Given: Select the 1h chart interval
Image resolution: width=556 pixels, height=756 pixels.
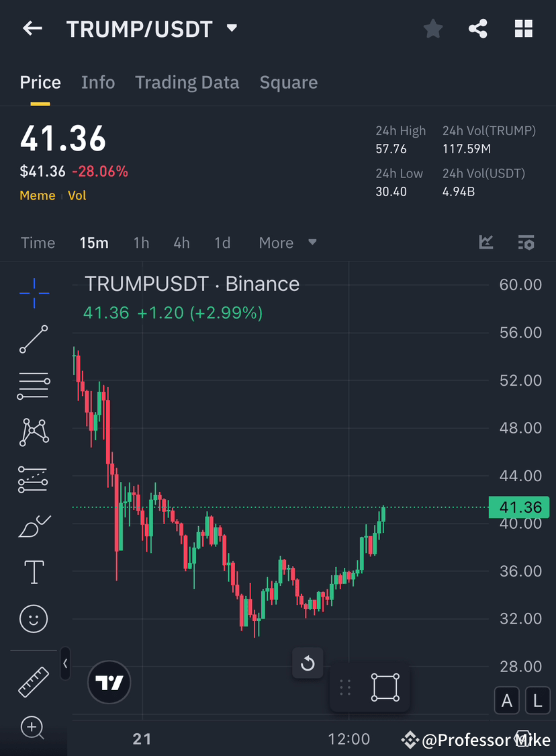Looking at the screenshot, I should (x=141, y=243).
